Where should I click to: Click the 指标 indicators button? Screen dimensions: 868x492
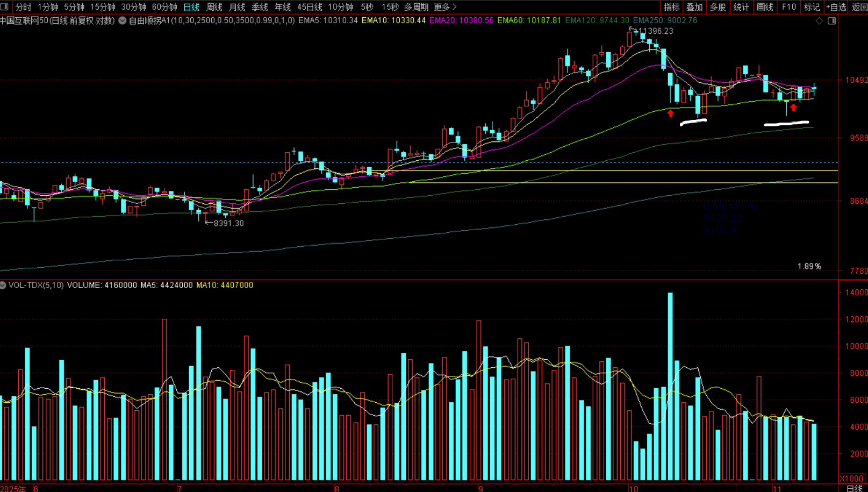point(671,7)
